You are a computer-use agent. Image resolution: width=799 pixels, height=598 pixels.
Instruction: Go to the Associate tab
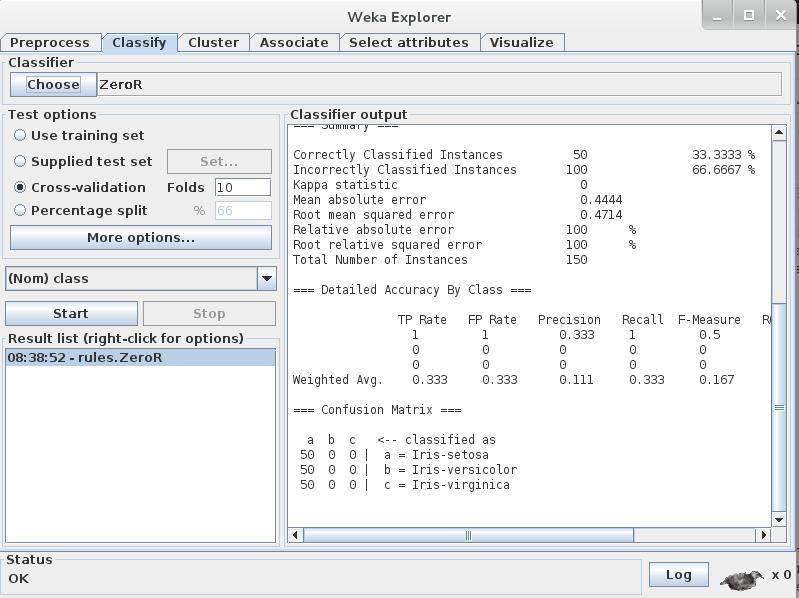click(294, 42)
